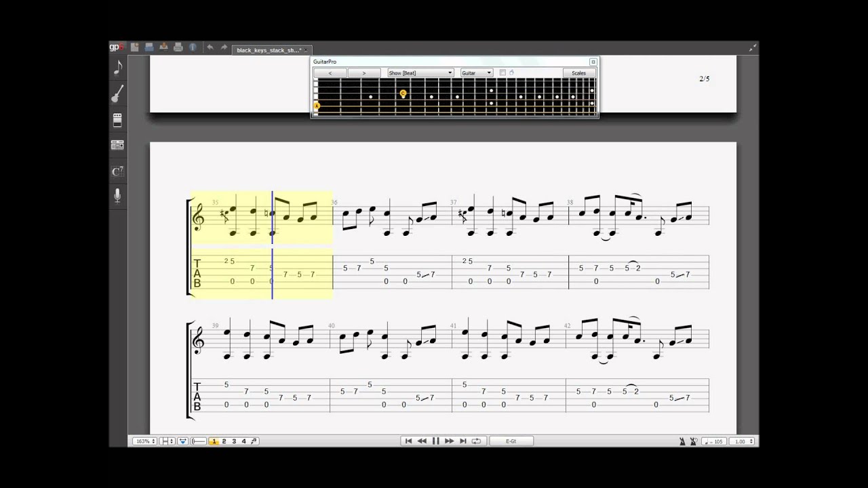868x488 pixels.
Task: Open the C7 Chords panel
Action: [117, 171]
